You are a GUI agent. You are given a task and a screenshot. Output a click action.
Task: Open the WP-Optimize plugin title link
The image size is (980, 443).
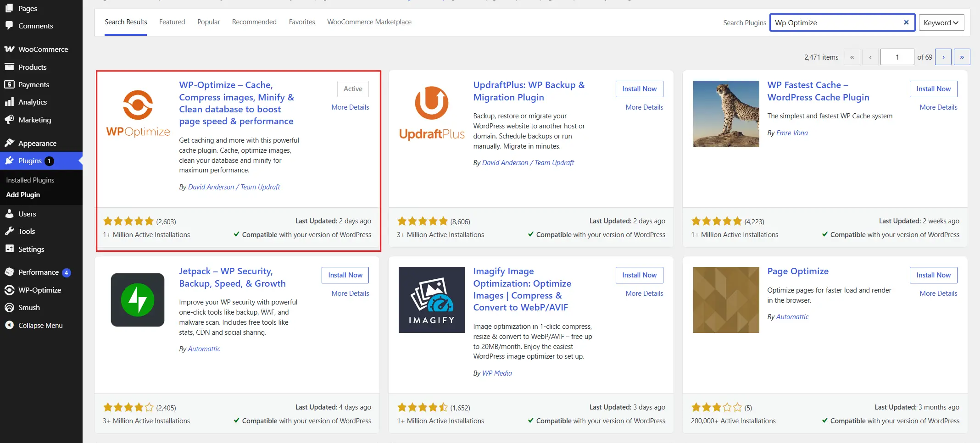coord(236,103)
